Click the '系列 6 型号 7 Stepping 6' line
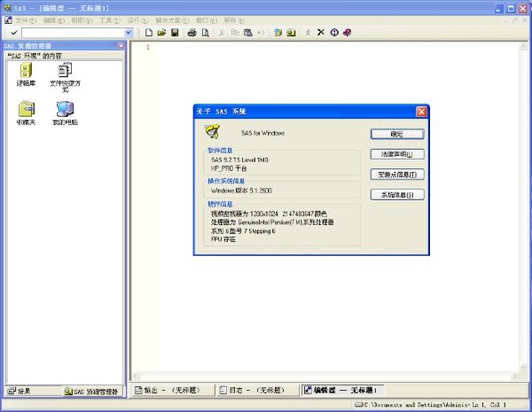Viewport: 532px width, 412px height. click(243, 231)
